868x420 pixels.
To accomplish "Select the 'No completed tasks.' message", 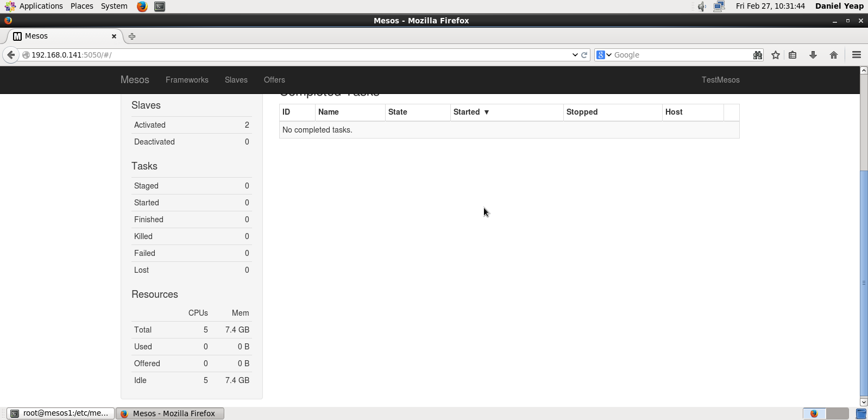I will point(317,130).
